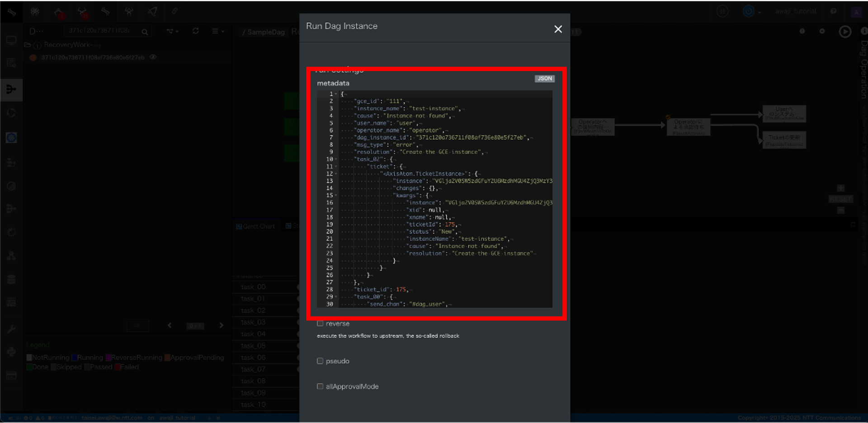Toggle eye icon beside instance 371c120a…
868x423 pixels.
[x=153, y=57]
